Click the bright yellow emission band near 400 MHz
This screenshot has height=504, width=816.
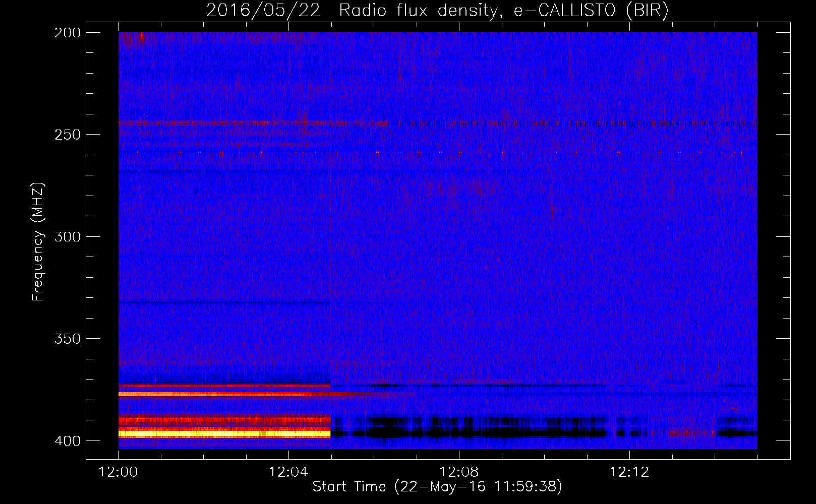click(224, 433)
